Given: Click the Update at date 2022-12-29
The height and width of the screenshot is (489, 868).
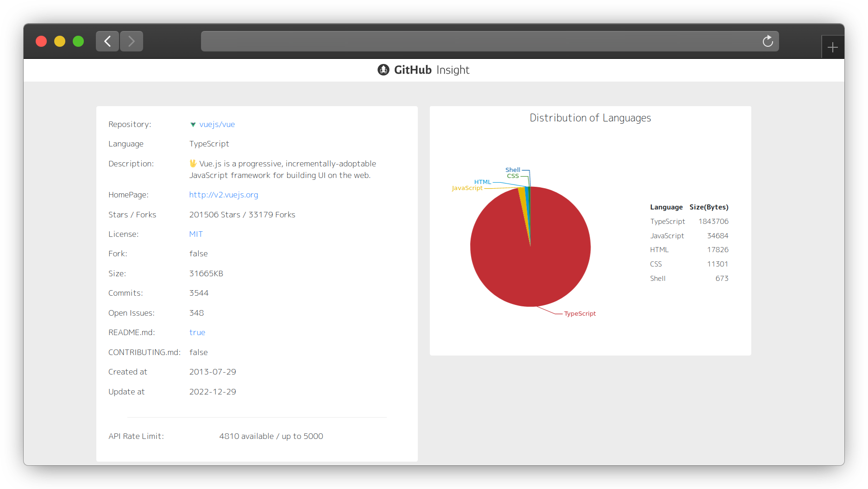Looking at the screenshot, I should [213, 392].
